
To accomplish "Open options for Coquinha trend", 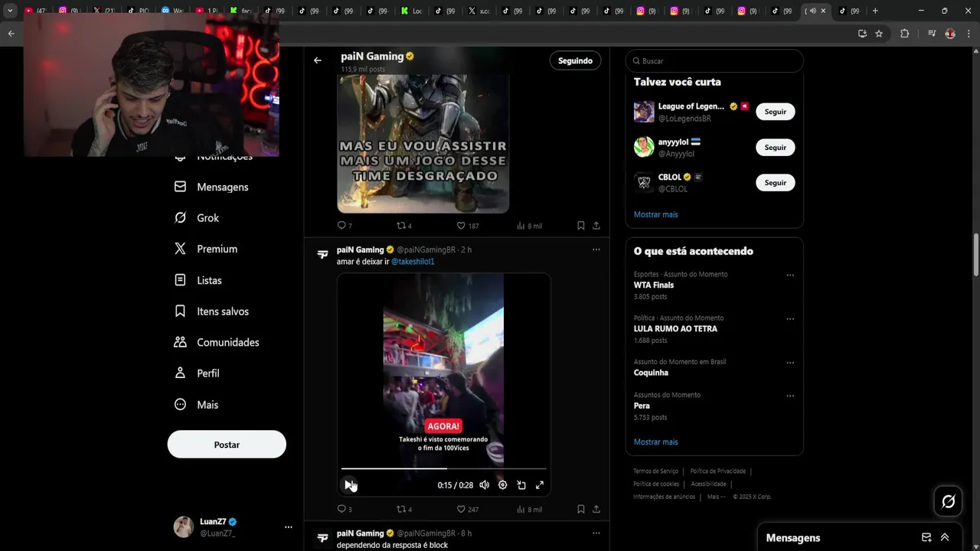I will pyautogui.click(x=790, y=363).
